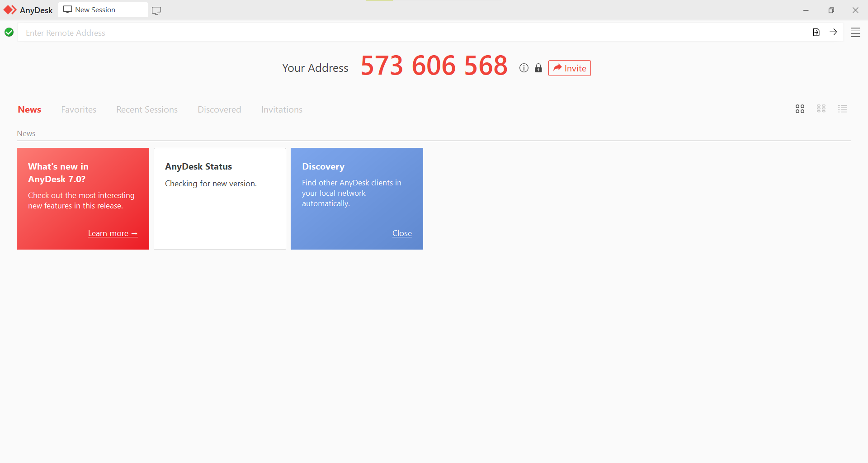Close the AnyDesk window

tap(855, 10)
